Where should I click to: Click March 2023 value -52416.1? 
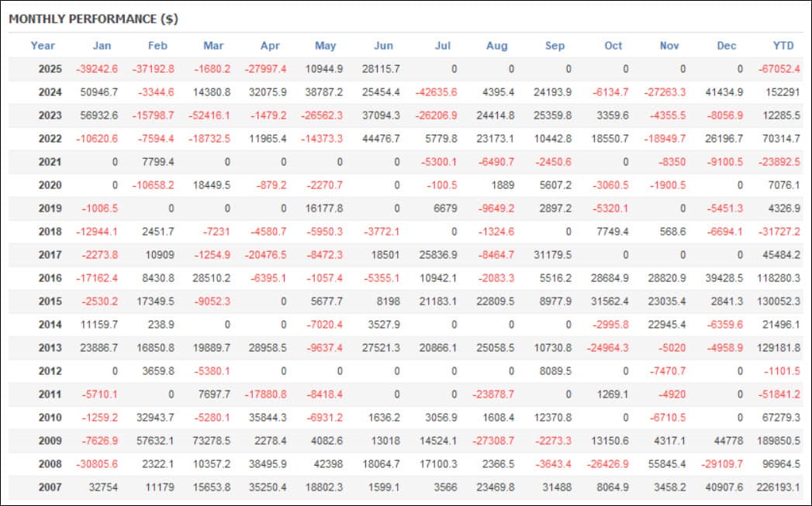coord(209,115)
